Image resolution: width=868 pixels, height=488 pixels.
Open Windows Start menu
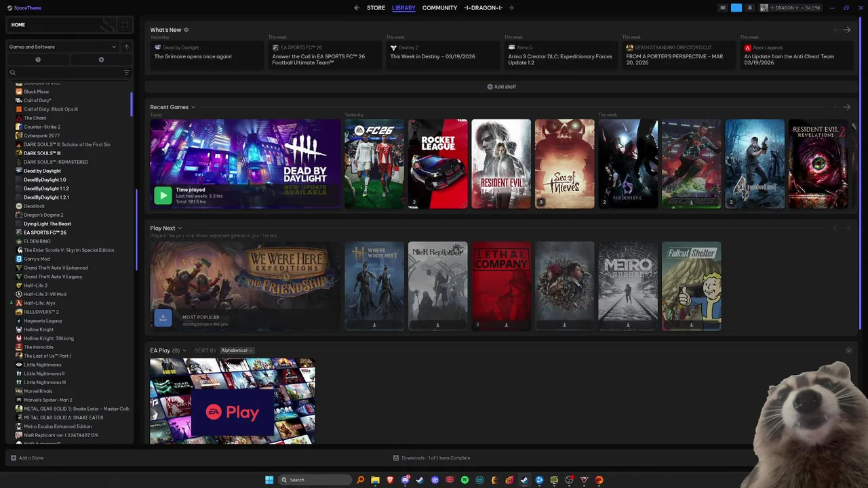[x=269, y=480]
